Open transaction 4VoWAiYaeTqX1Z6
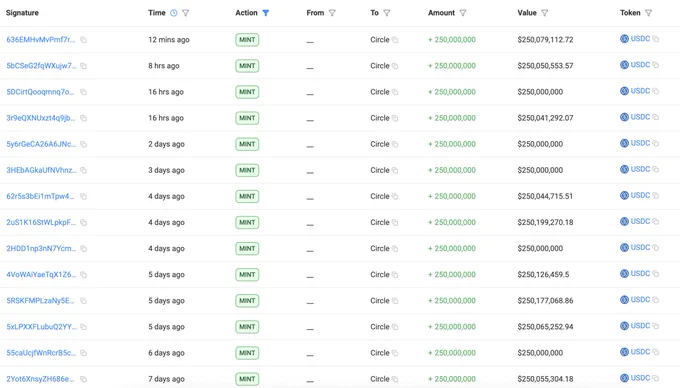680x388 pixels. click(x=41, y=274)
